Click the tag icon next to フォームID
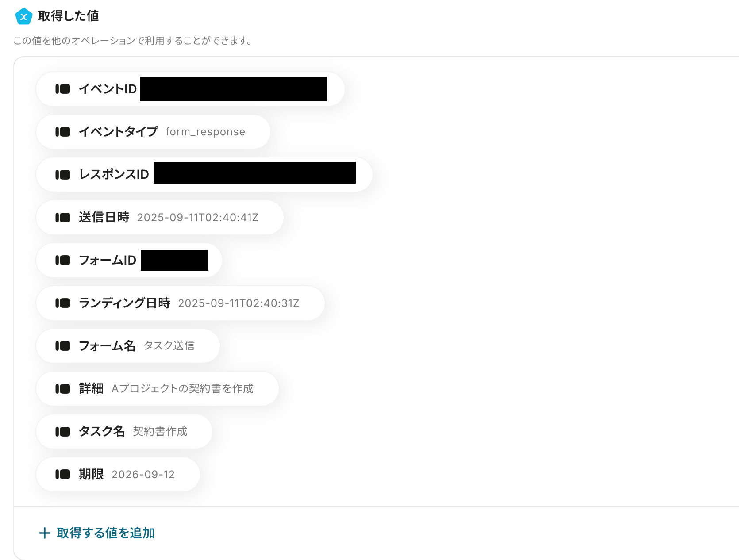 click(x=63, y=260)
